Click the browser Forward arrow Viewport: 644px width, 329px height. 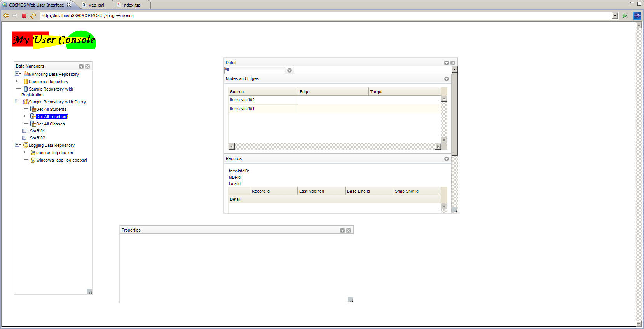[x=15, y=16]
